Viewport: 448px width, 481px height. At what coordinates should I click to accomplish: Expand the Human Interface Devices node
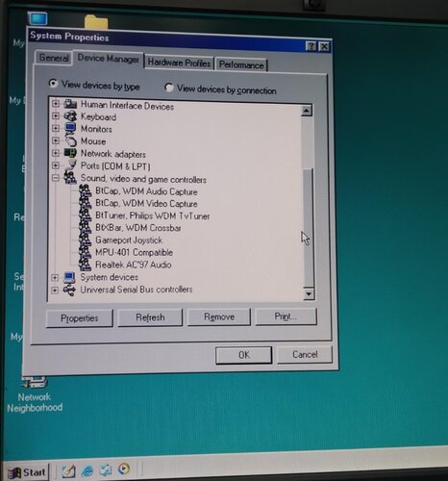tap(56, 103)
